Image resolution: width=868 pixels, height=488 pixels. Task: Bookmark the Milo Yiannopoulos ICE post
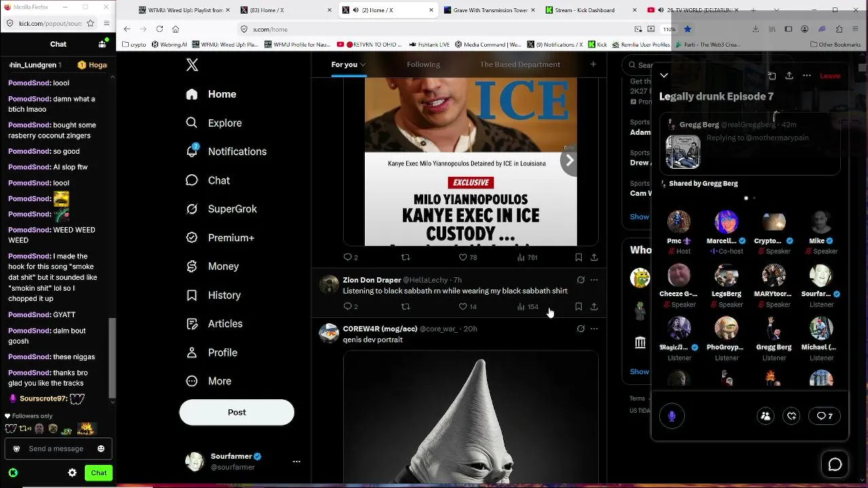click(x=578, y=258)
